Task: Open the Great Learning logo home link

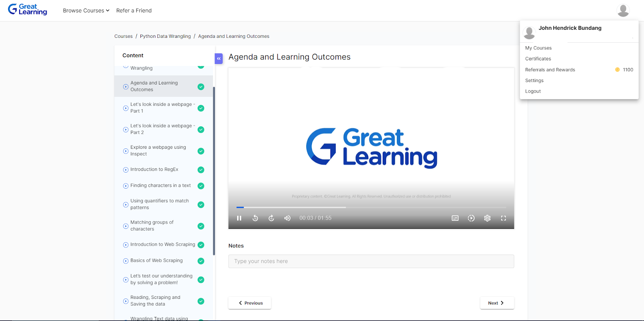Action: (x=27, y=10)
